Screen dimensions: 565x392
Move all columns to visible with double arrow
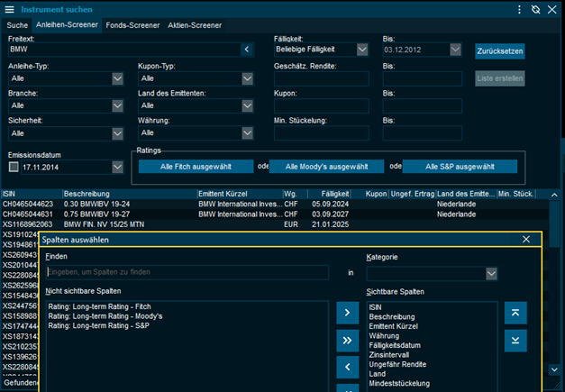347,340
